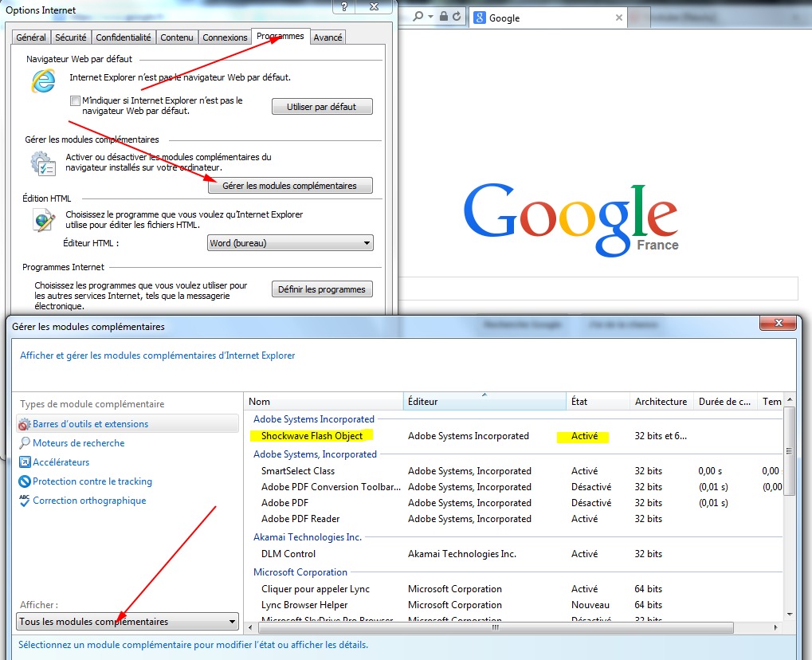Switch to the Contenu tab

point(177,37)
